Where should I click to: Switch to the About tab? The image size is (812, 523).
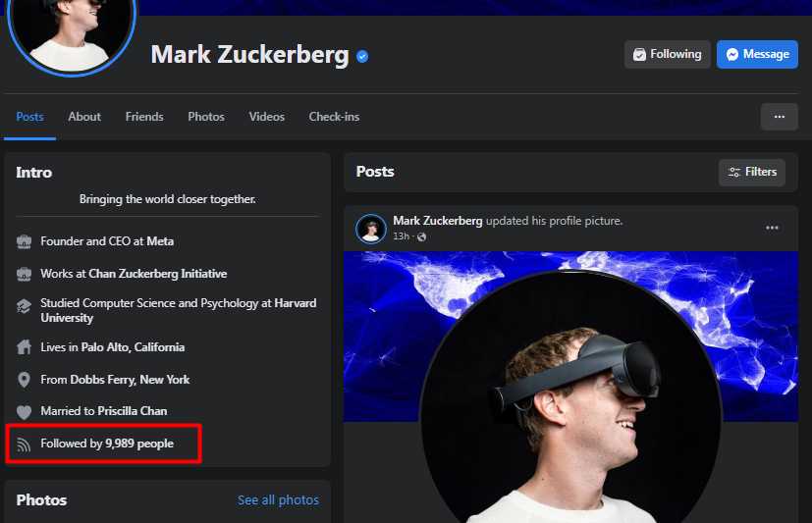tap(84, 117)
